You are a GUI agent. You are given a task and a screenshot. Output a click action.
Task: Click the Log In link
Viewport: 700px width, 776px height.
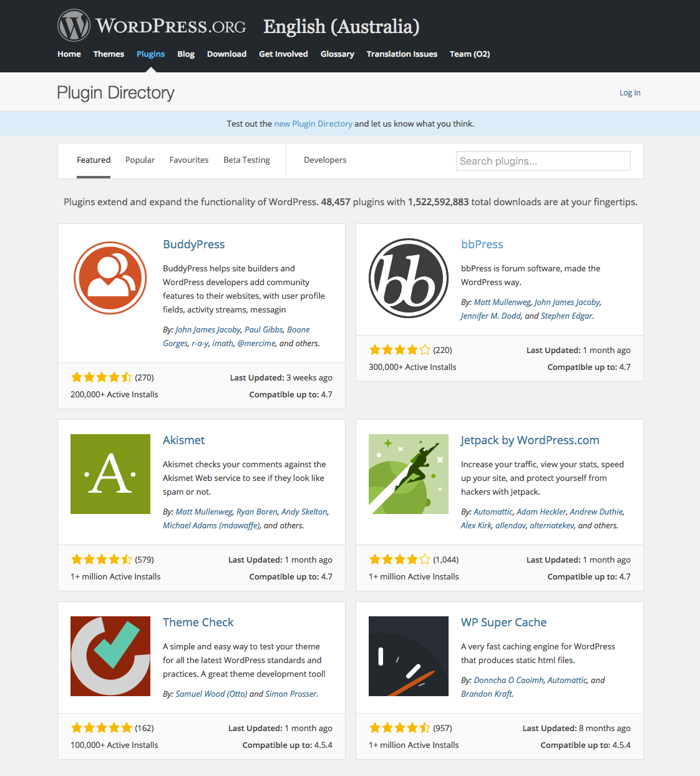pos(630,93)
